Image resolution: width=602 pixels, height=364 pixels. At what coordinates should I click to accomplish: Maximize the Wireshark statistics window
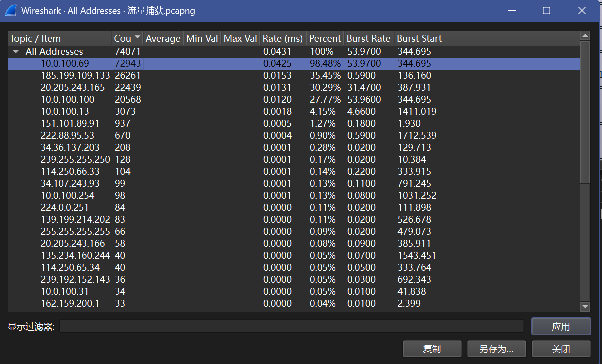[x=546, y=11]
